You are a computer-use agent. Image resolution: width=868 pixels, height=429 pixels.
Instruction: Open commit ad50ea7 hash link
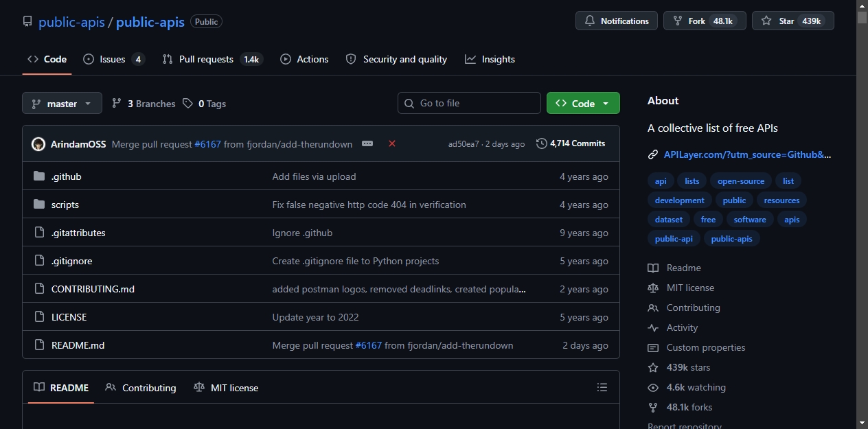click(x=464, y=144)
